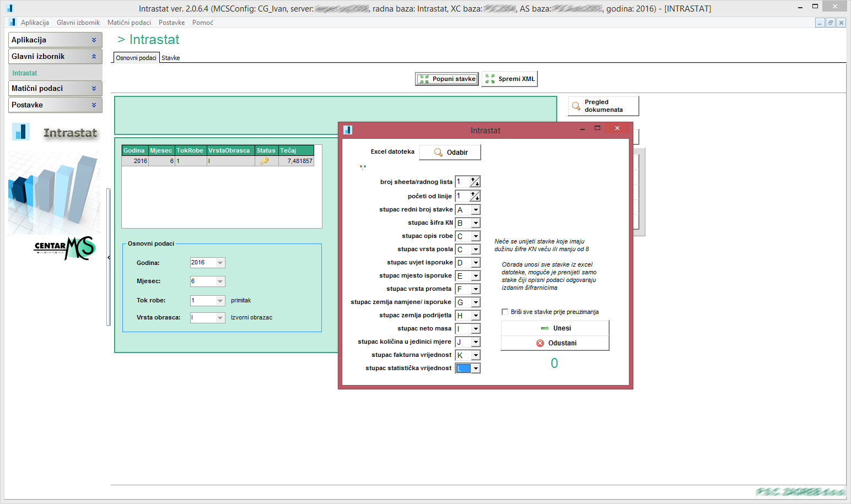Open the Glavni izbornik menu in menu bar
The height and width of the screenshot is (504, 851).
tap(78, 23)
